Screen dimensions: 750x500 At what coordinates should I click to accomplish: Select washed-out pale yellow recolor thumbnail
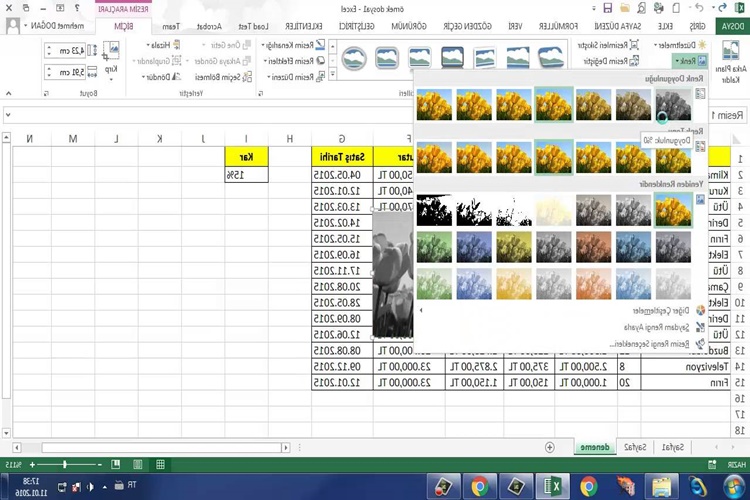(x=553, y=210)
